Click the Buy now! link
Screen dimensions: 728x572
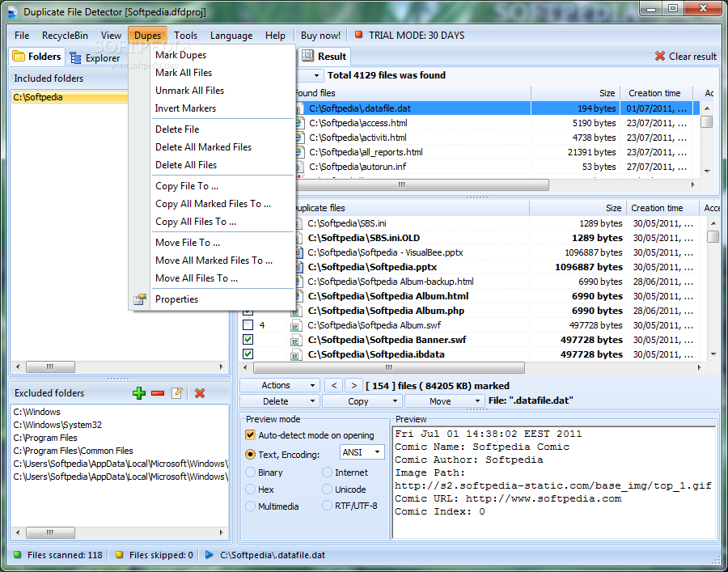(320, 36)
